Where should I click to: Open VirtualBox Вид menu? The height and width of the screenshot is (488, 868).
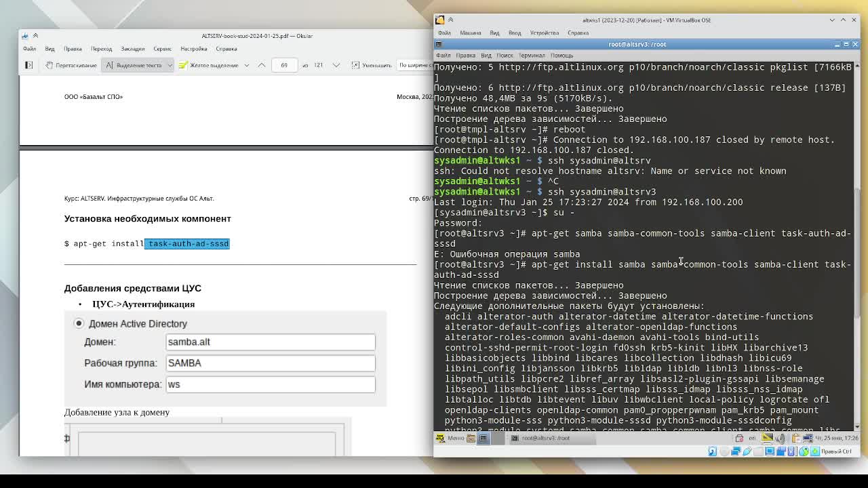tap(494, 33)
